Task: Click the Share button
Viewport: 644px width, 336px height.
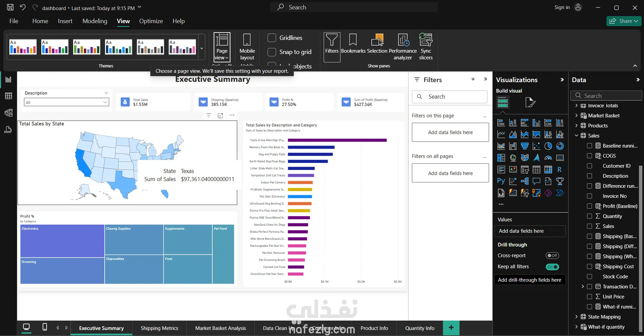Action: [x=624, y=21]
